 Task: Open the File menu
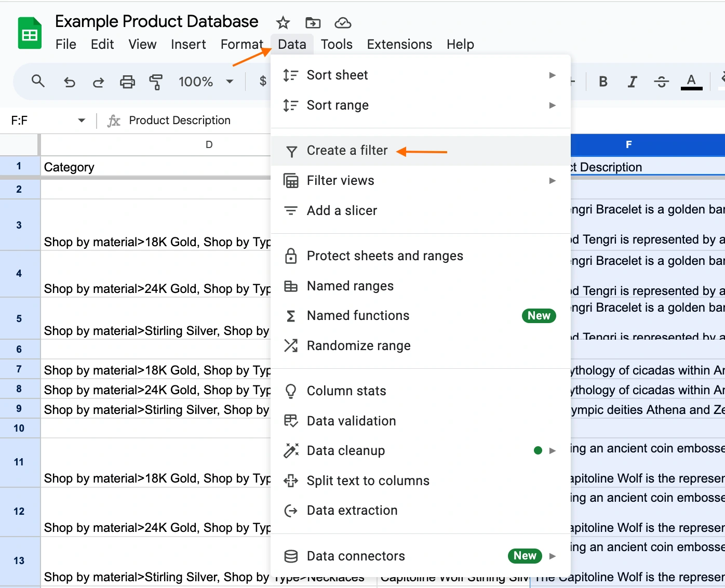point(66,45)
